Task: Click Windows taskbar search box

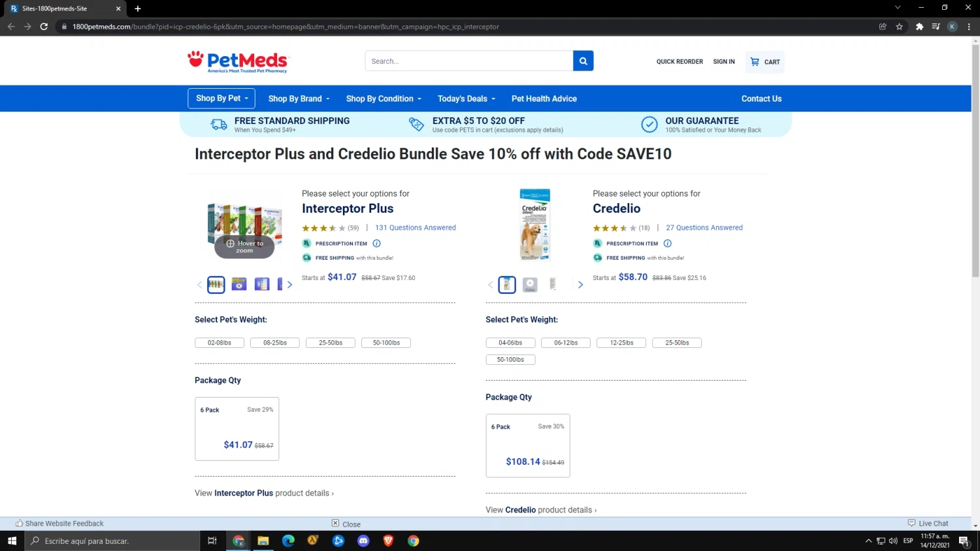Action: (112, 541)
